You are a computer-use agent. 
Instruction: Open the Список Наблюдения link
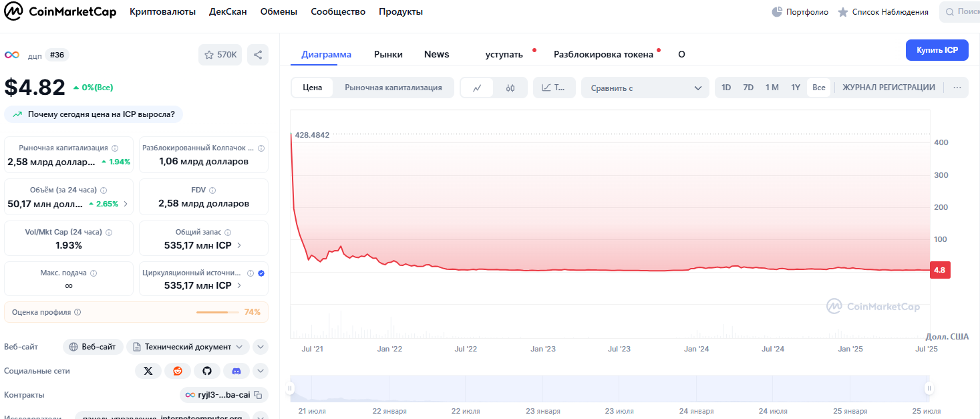883,12
